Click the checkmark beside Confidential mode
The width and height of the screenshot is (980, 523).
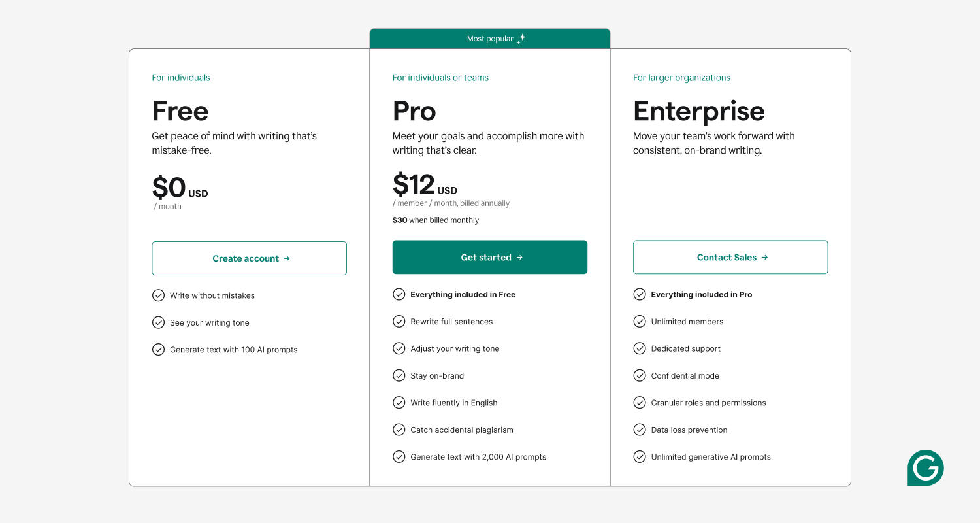pyautogui.click(x=640, y=375)
